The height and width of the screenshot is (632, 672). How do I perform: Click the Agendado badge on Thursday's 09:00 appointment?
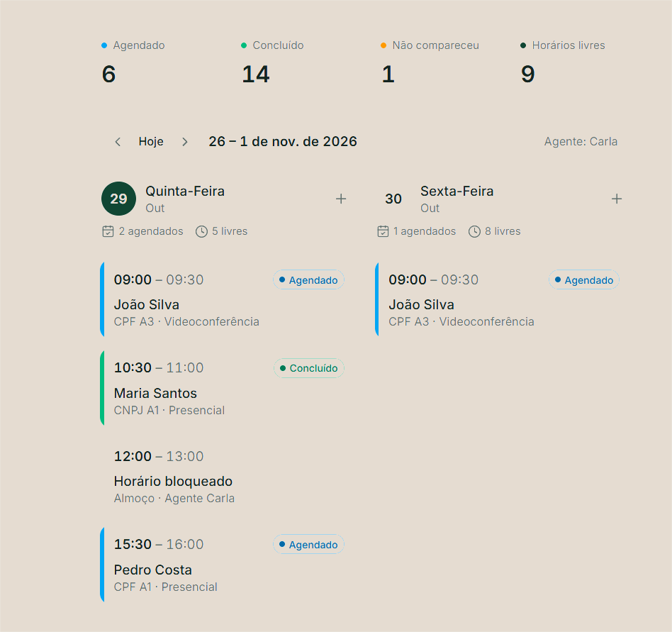tap(308, 280)
